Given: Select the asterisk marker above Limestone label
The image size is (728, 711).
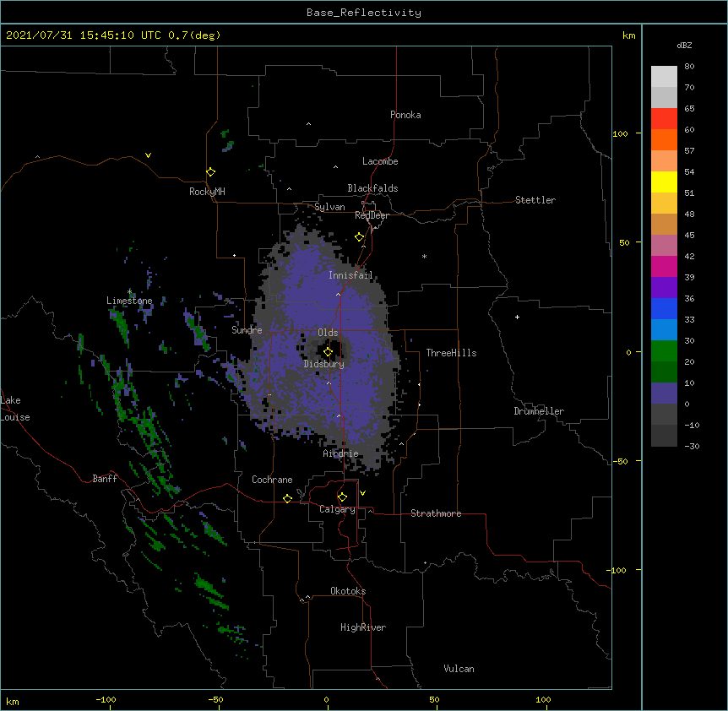Looking at the screenshot, I should tap(129, 291).
